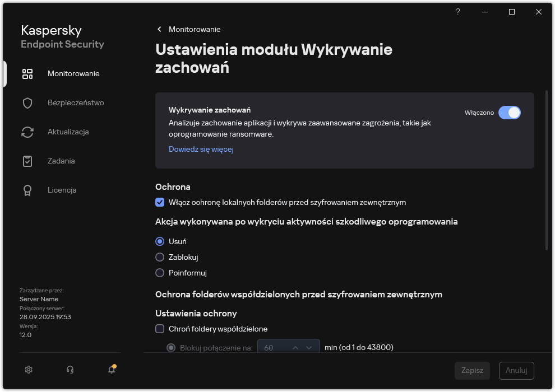Decrease blocking minutes with the down arrow
This screenshot has height=392, width=555.
point(308,347)
